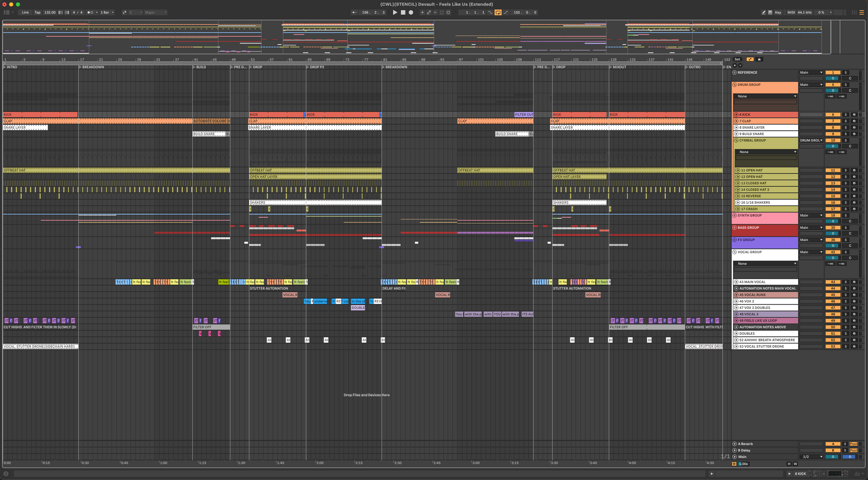Image resolution: width=868 pixels, height=480 pixels.
Task: Click the MIDI overdub plus icon
Action: [x=422, y=13]
